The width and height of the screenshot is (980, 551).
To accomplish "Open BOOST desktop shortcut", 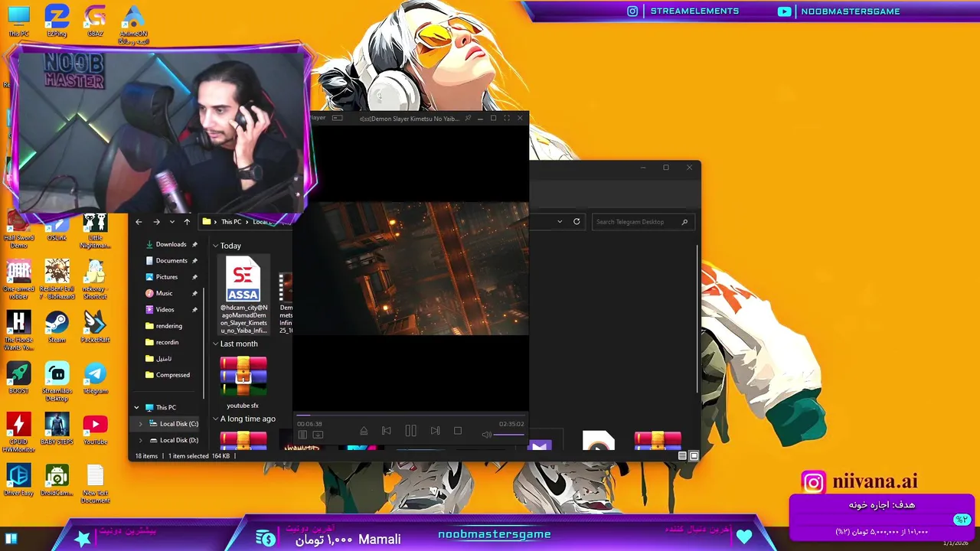I will pyautogui.click(x=18, y=379).
